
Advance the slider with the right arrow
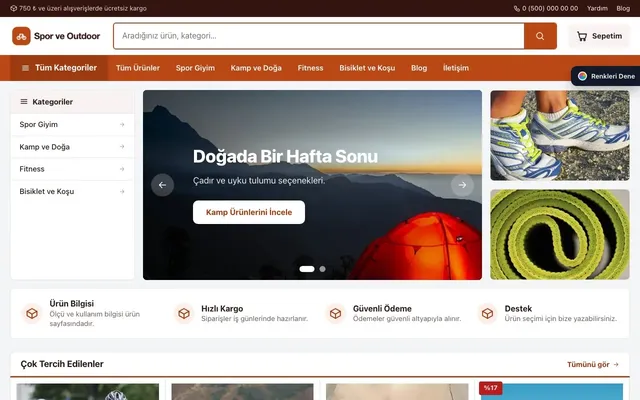(x=462, y=185)
